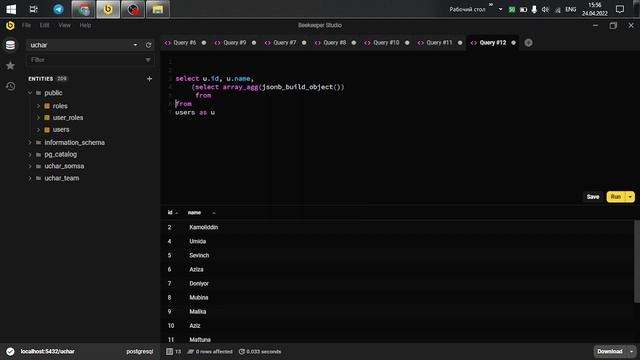The height and width of the screenshot is (360, 640).
Task: Click localhost:5432/uchar connection label
Action: coord(47,351)
